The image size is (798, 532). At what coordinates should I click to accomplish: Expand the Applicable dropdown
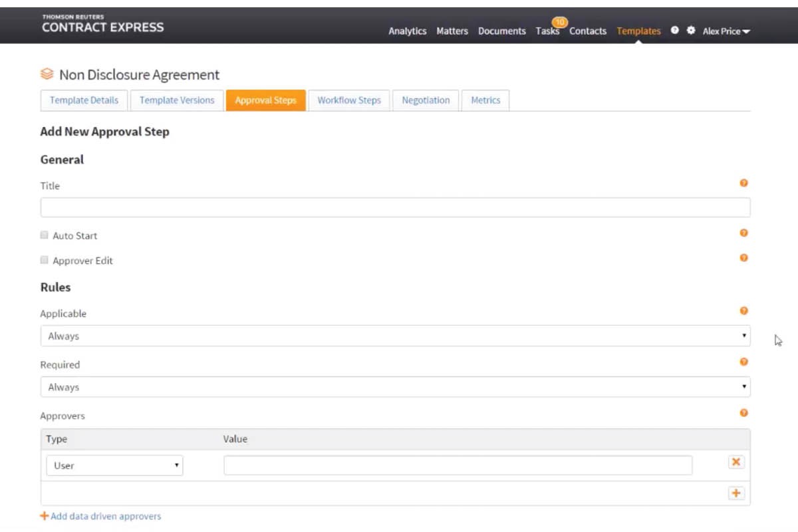[395, 336]
